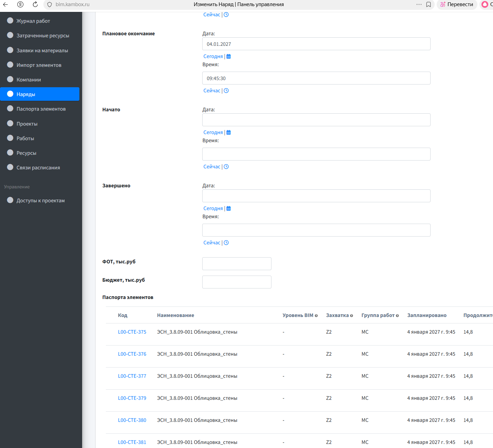Click the Захватка help icon
The width and height of the screenshot is (493, 448).
click(x=352, y=316)
